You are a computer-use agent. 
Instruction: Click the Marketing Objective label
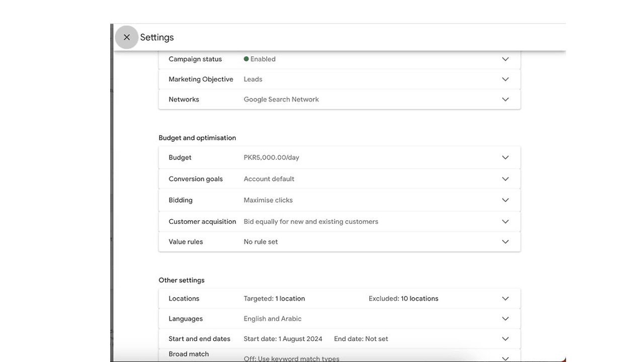click(201, 79)
